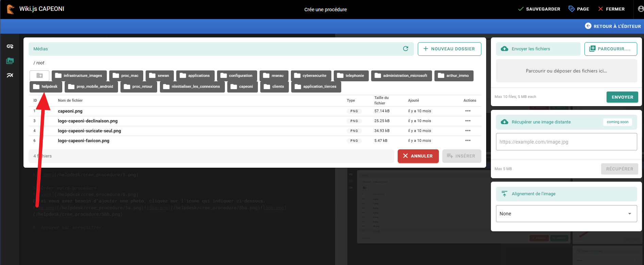The width and height of the screenshot is (644, 265).
Task: Cancel with the Annuler button
Action: [x=418, y=156]
